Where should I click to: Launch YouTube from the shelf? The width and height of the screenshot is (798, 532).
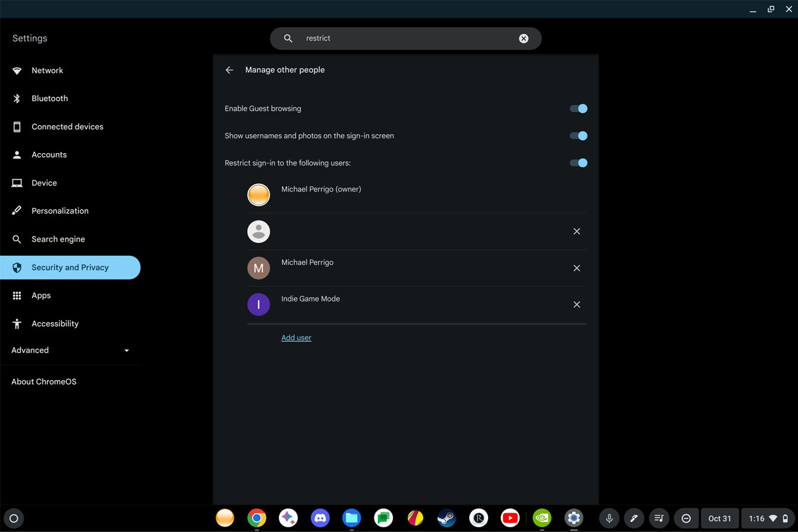(x=510, y=518)
